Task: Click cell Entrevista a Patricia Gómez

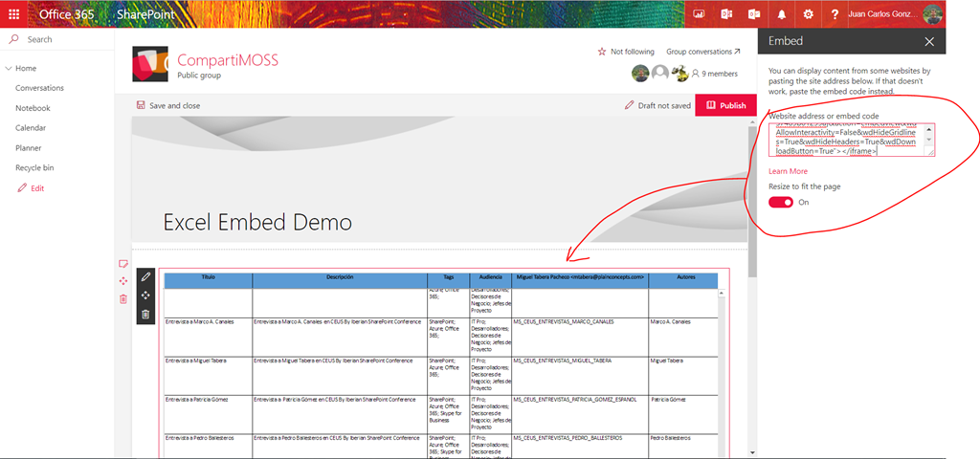Action: pyautogui.click(x=208, y=414)
